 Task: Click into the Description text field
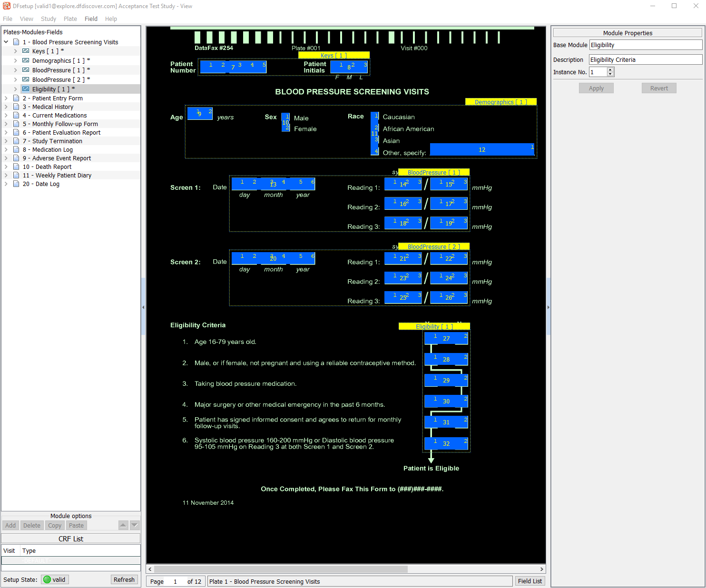(x=645, y=60)
